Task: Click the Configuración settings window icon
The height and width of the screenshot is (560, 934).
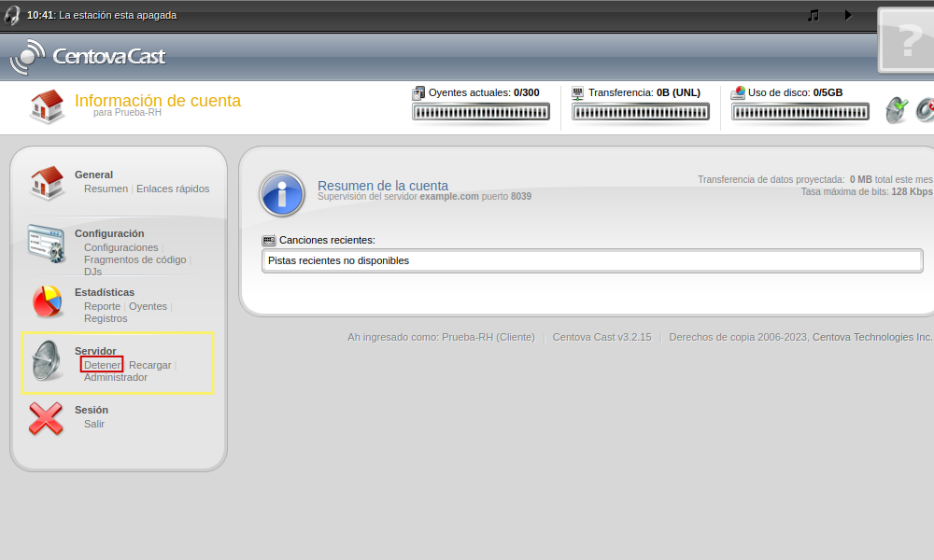Action: click(46, 244)
